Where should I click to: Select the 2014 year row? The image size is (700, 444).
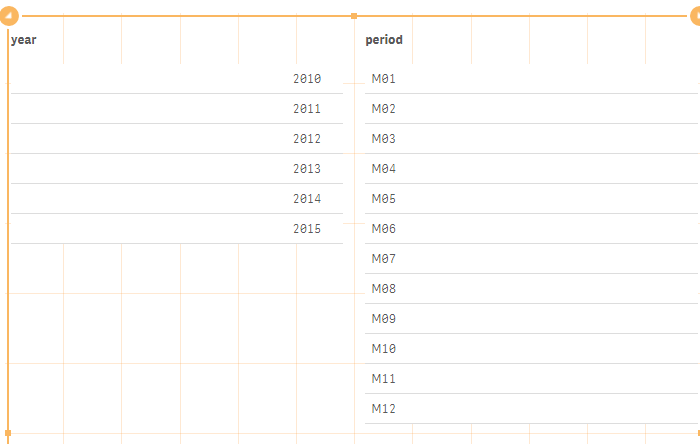pyautogui.click(x=307, y=199)
